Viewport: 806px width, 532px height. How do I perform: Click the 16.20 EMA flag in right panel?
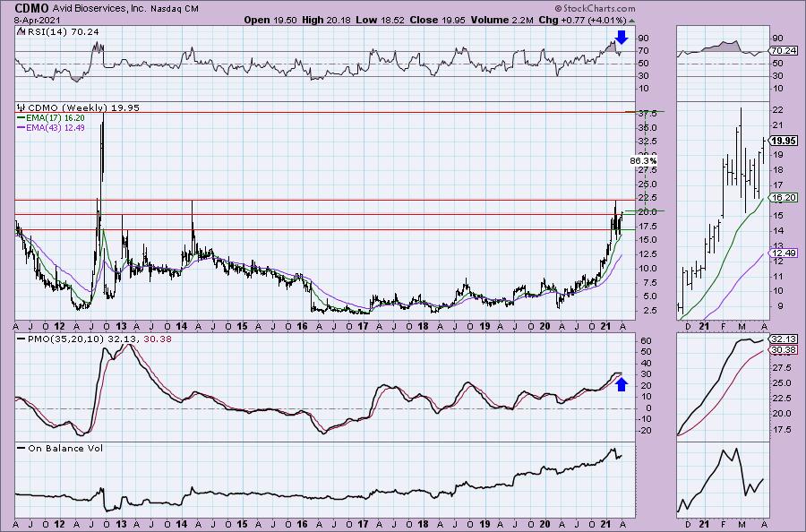[785, 197]
